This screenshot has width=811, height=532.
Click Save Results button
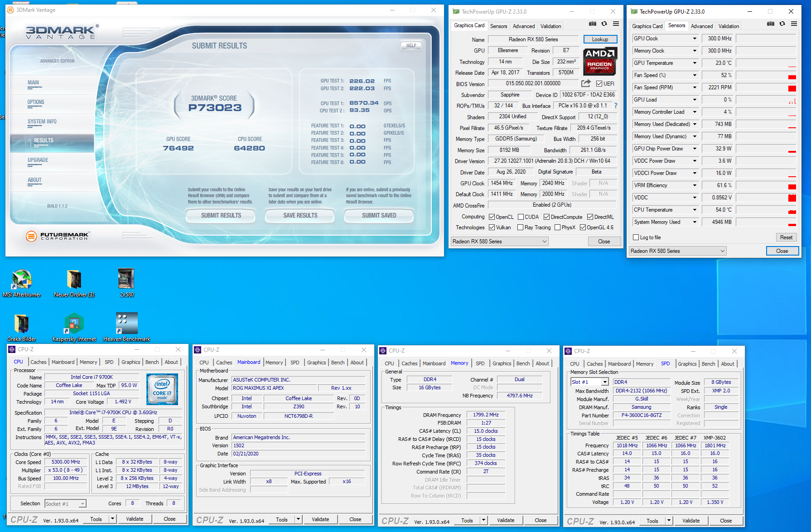point(300,216)
